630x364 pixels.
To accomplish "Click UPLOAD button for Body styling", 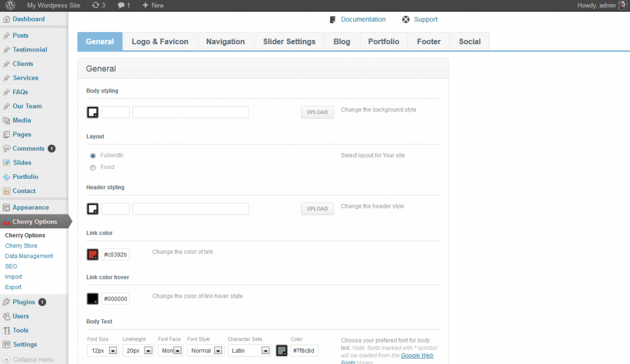I will [317, 112].
